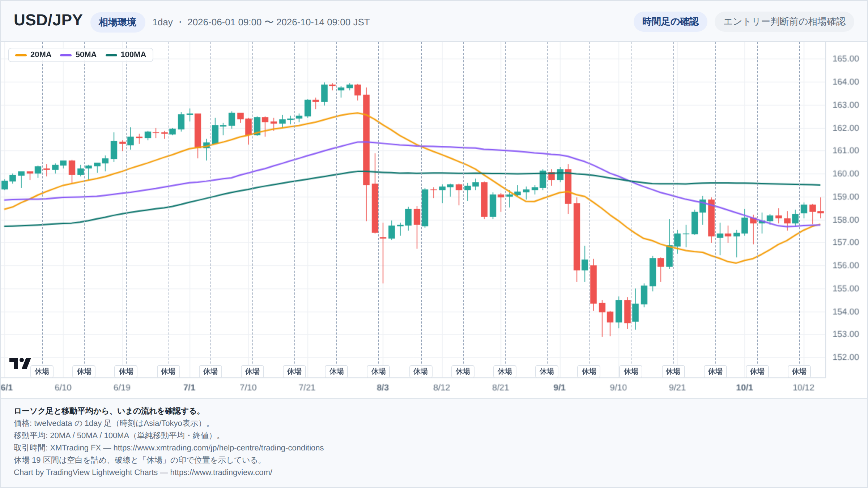868x488 pixels.
Task: Click the 152.00 price axis label
Action: (x=846, y=357)
